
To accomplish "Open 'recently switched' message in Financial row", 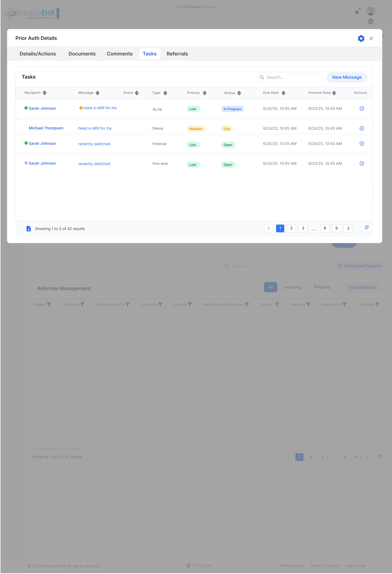I will (x=94, y=144).
